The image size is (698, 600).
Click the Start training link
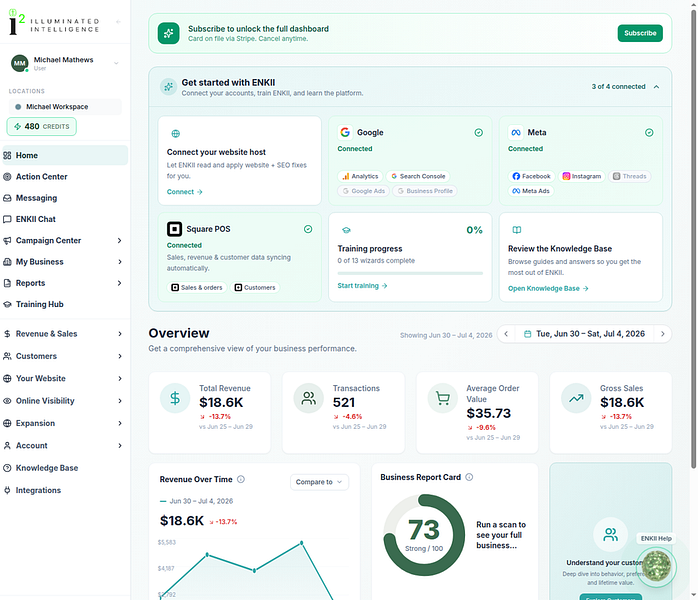click(362, 286)
